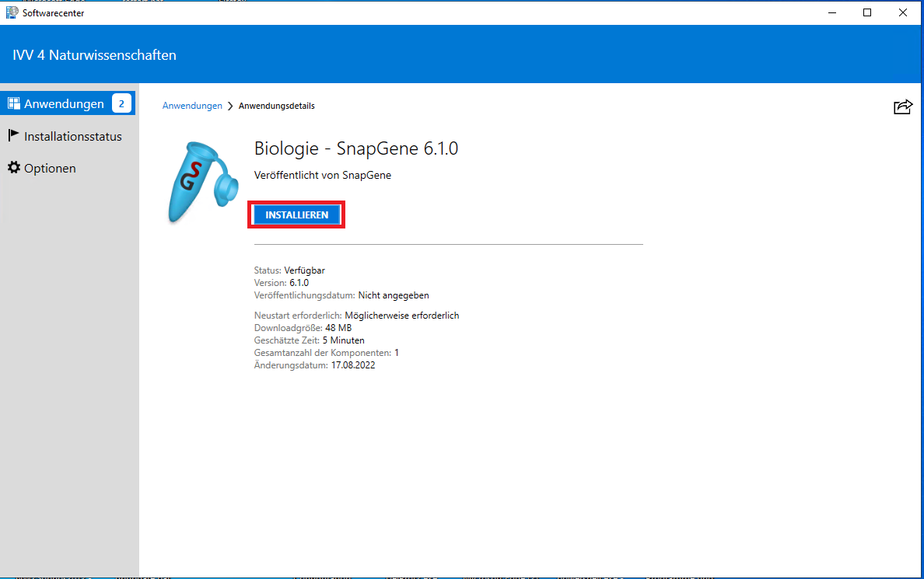Image resolution: width=924 pixels, height=579 pixels.
Task: Click the badge showing 2 next to Anwendungen
Action: 121,103
